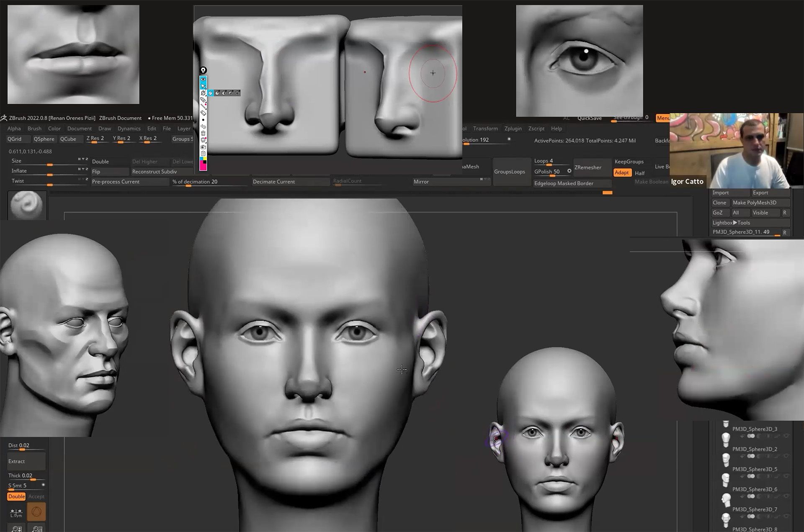The width and height of the screenshot is (804, 532).
Task: Click the Make PolyMesh3D button
Action: coord(754,203)
